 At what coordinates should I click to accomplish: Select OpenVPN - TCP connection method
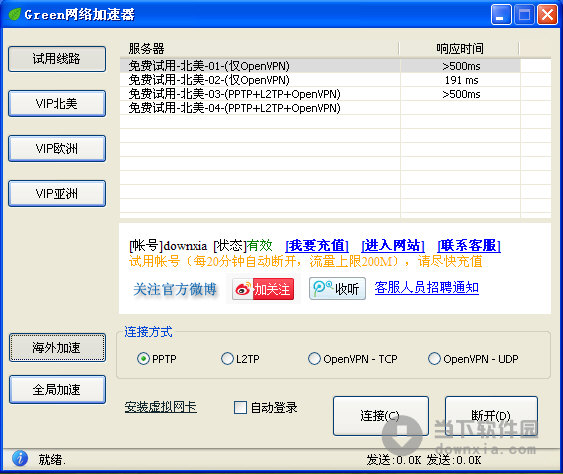click(x=353, y=359)
